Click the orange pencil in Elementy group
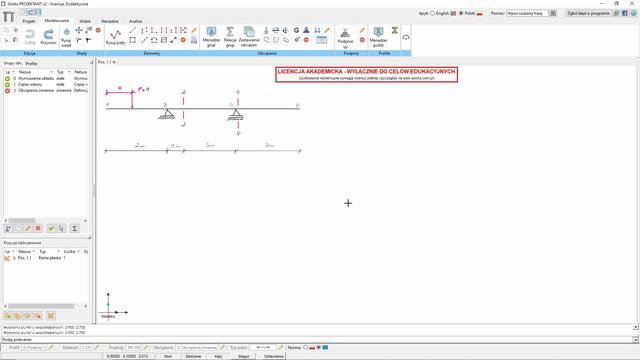 click(x=194, y=30)
